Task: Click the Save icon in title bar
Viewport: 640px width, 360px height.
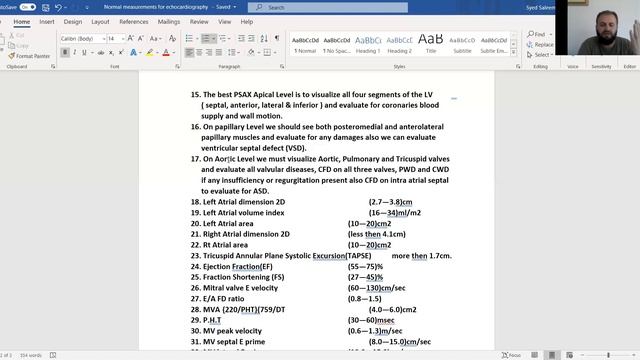Action: tap(46, 7)
